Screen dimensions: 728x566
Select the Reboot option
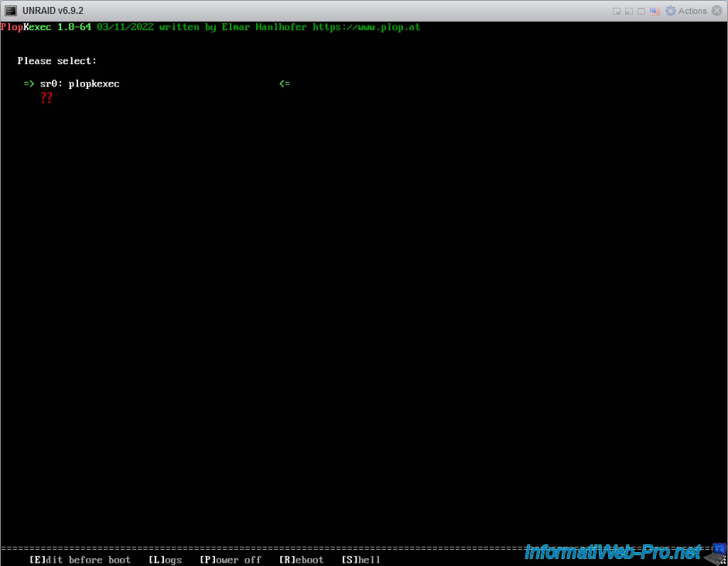coord(301,560)
